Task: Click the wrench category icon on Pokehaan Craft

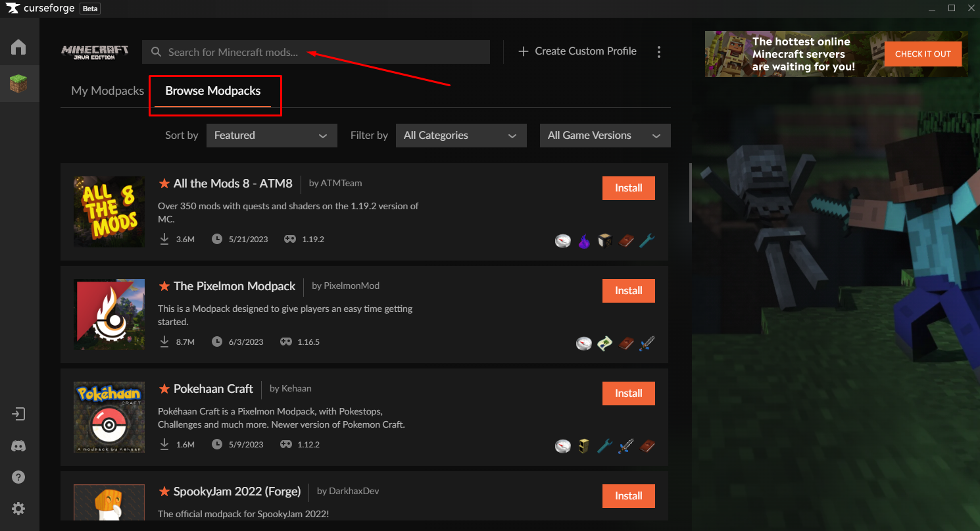Action: coord(605,446)
